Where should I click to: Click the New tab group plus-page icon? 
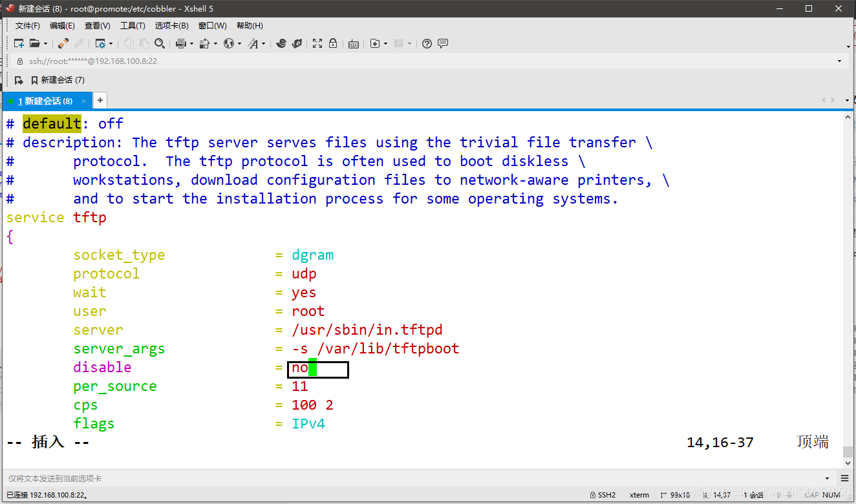click(375, 43)
